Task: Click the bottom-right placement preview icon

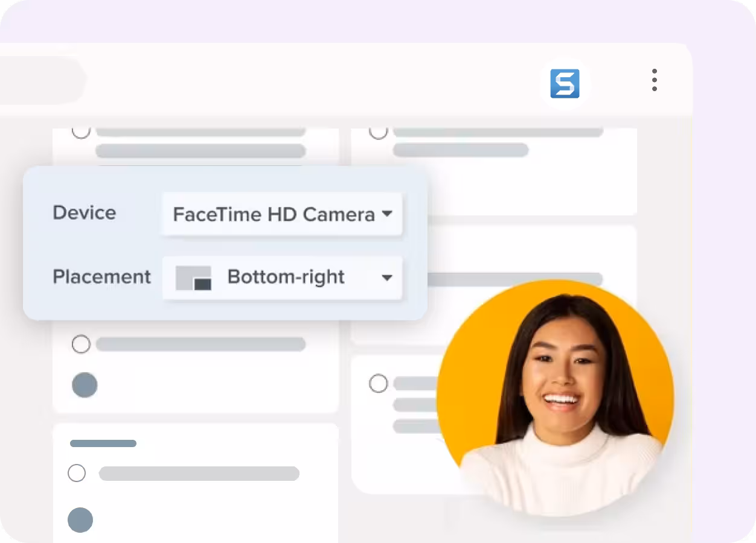Action: (193, 278)
